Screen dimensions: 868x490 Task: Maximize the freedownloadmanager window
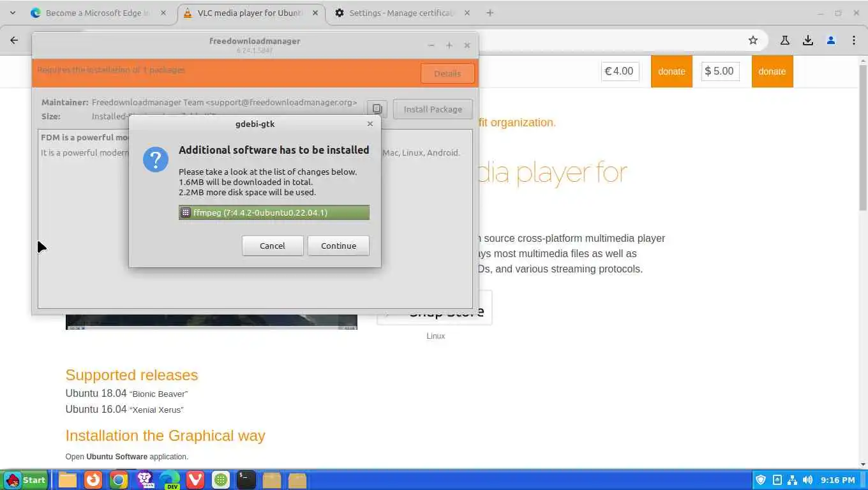[x=449, y=45]
